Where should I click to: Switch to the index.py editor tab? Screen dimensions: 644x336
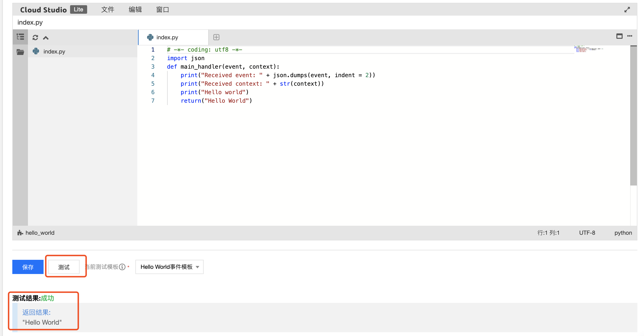167,37
